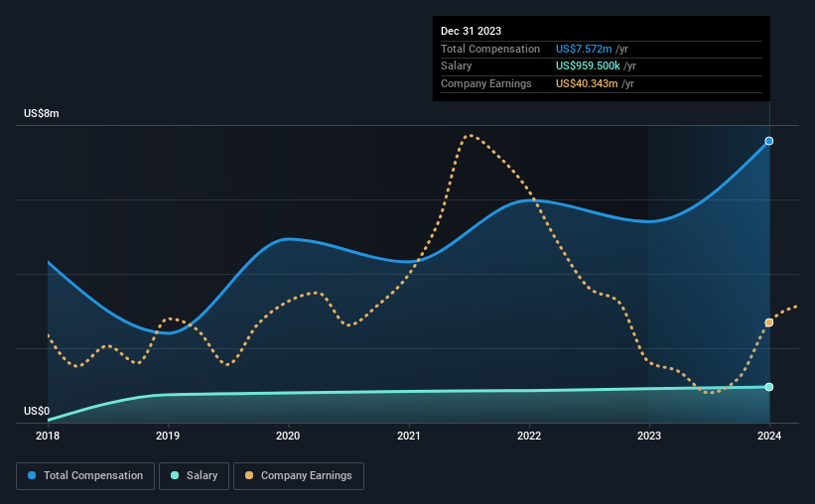Click the US$40.343m company earnings value
This screenshot has height=504, width=815.
[x=587, y=83]
